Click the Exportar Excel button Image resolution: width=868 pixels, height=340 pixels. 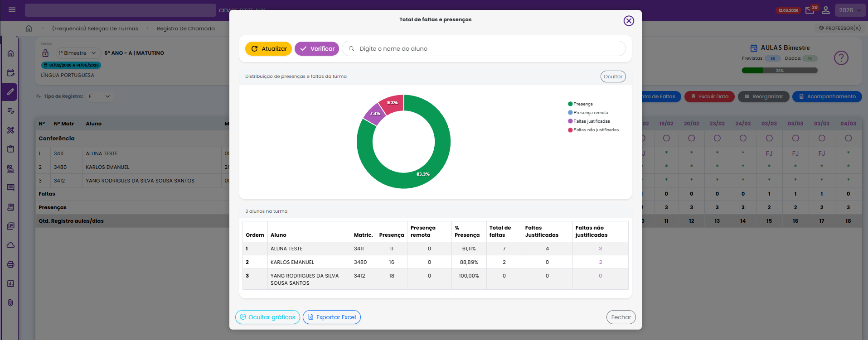click(331, 317)
